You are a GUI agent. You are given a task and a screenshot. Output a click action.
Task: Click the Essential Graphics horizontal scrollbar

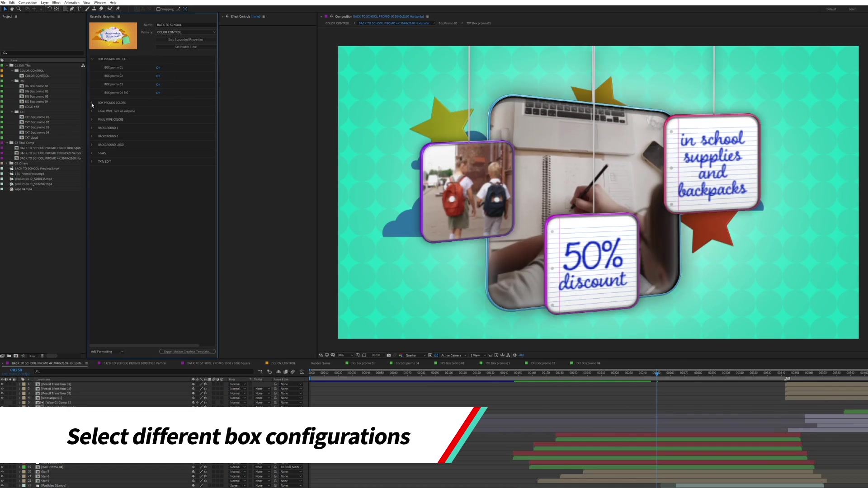[x=145, y=345]
